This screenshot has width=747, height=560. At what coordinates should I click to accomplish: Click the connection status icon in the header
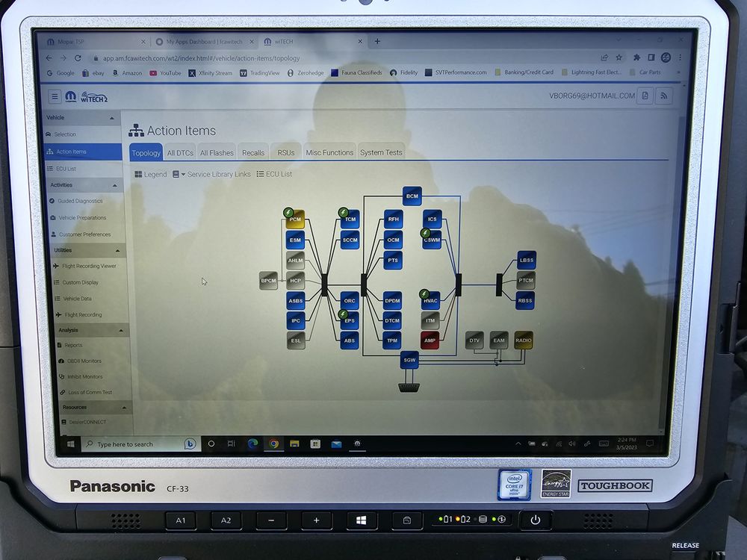[x=663, y=96]
